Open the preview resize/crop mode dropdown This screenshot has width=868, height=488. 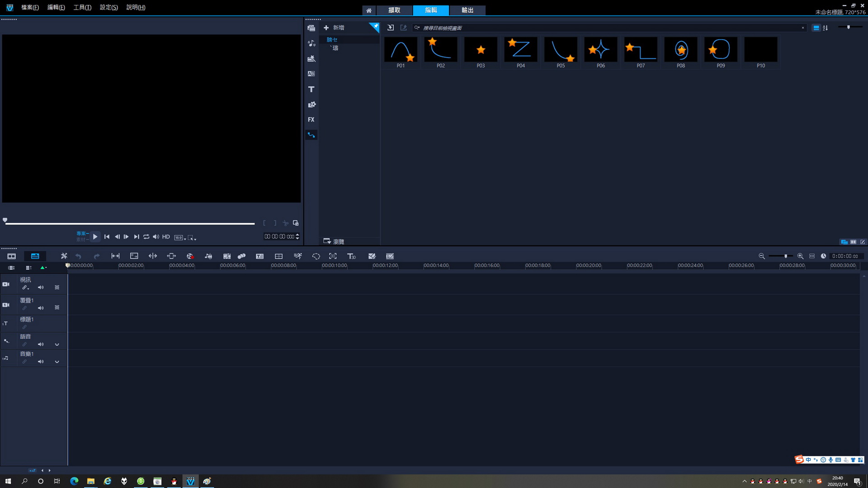pyautogui.click(x=192, y=238)
